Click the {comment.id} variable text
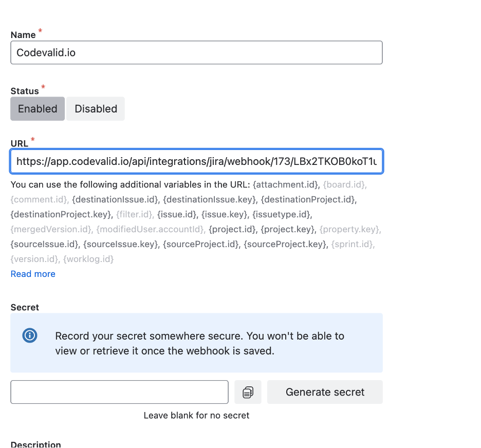The image size is (481, 448). (x=39, y=200)
